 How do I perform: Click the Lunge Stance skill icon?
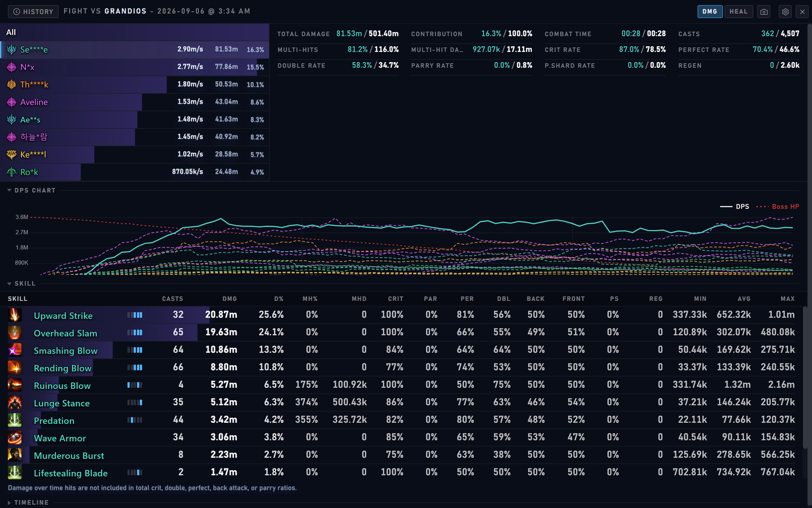coord(15,402)
